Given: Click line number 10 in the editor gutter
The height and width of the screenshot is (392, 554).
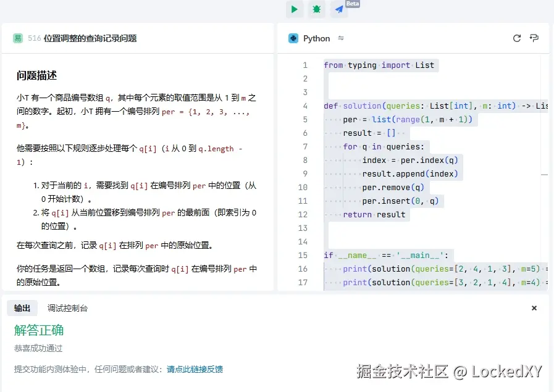Looking at the screenshot, I should point(303,187).
